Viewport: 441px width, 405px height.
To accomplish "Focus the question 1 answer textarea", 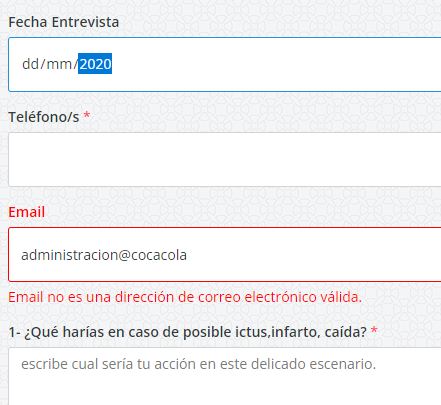I will point(225,376).
